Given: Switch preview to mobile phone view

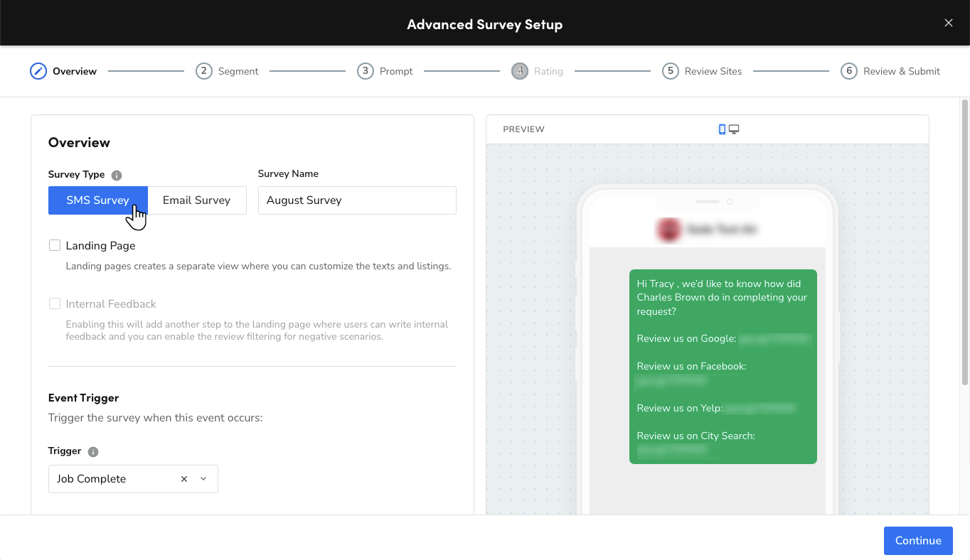Looking at the screenshot, I should click(x=722, y=129).
